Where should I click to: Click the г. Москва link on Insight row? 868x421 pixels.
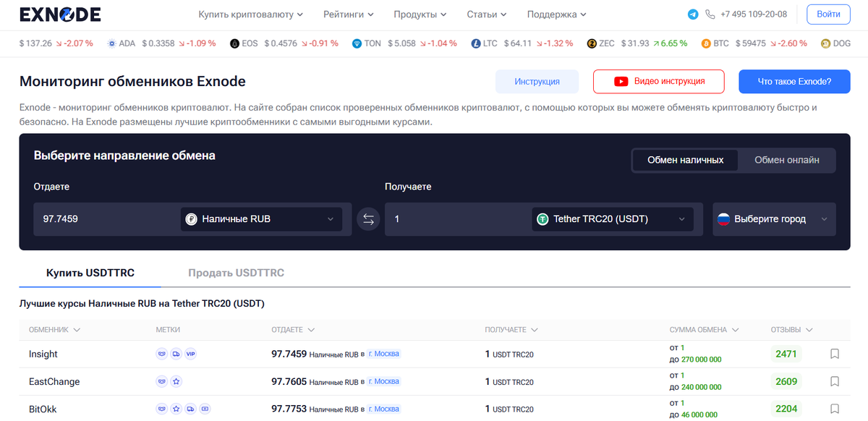click(x=383, y=354)
